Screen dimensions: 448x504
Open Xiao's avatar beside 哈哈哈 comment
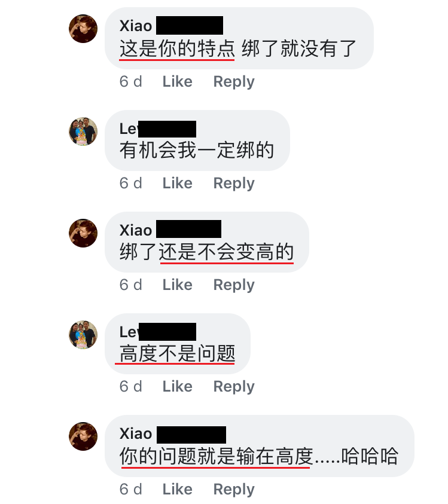pyautogui.click(x=83, y=436)
